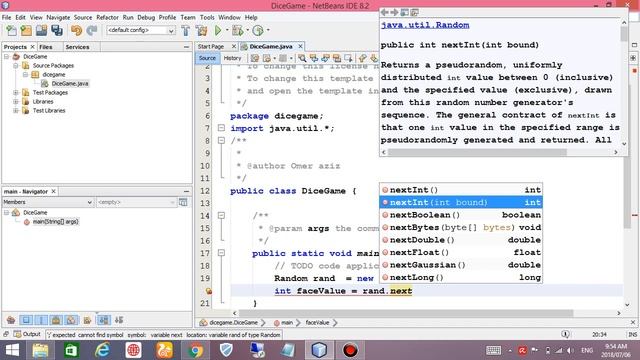This screenshot has height=360, width=640.
Task: Expand the Test Libraries tree node
Action: (x=16, y=110)
